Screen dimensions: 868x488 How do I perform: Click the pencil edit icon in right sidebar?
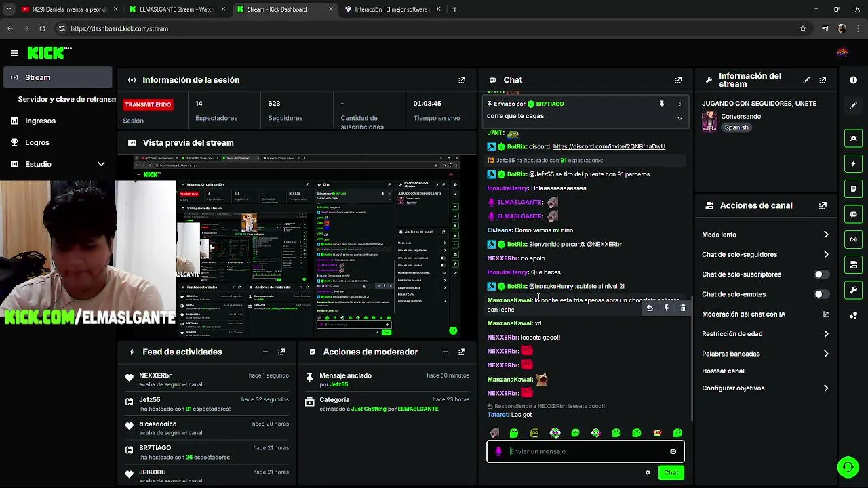[853, 105]
